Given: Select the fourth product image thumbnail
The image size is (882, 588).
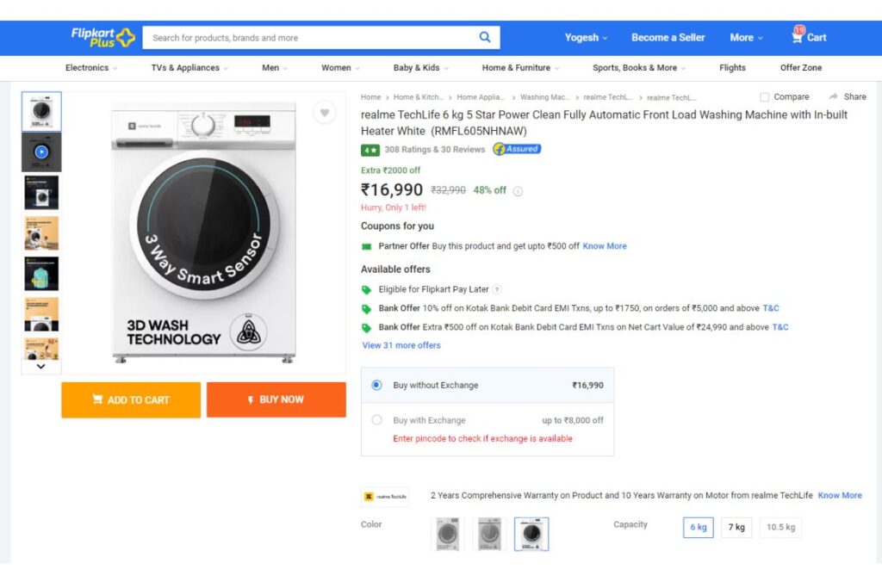Looking at the screenshot, I should click(x=41, y=232).
